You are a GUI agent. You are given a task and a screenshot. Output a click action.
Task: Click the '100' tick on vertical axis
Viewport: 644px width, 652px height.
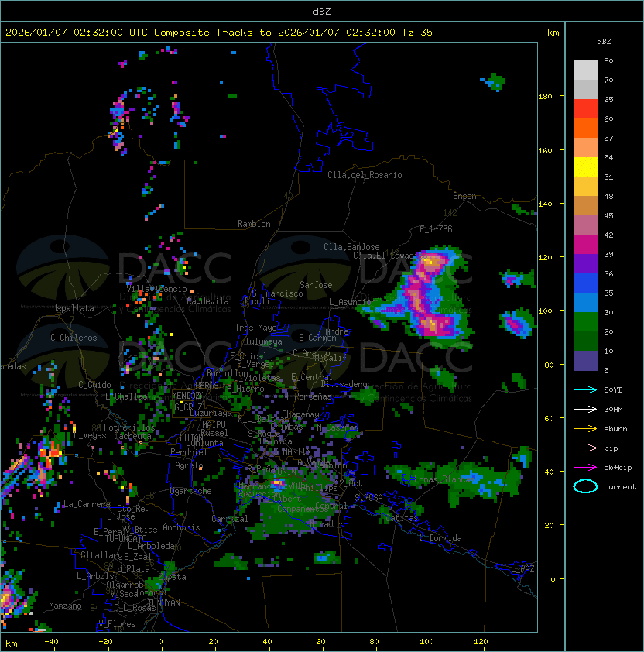tap(545, 311)
